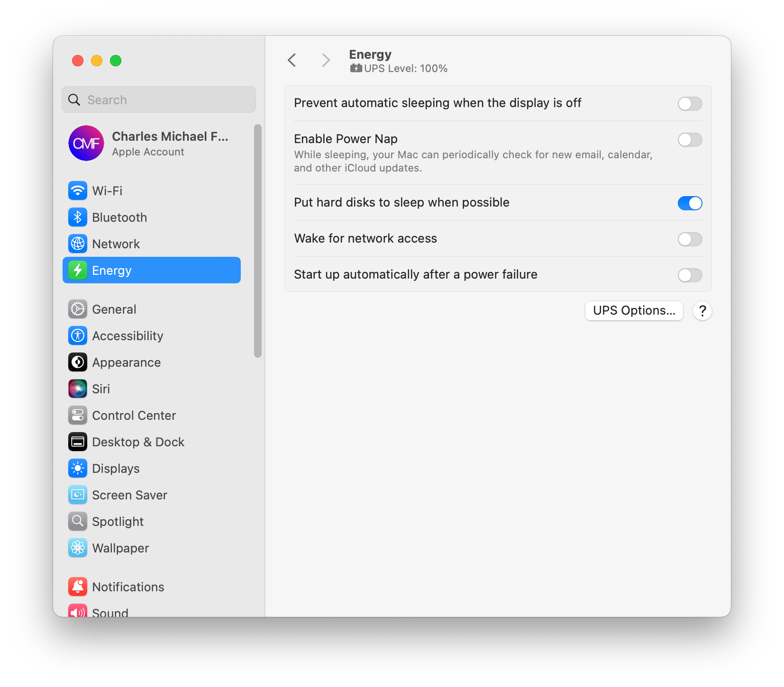Open Wallpaper settings
This screenshot has width=784, height=687.
point(152,548)
